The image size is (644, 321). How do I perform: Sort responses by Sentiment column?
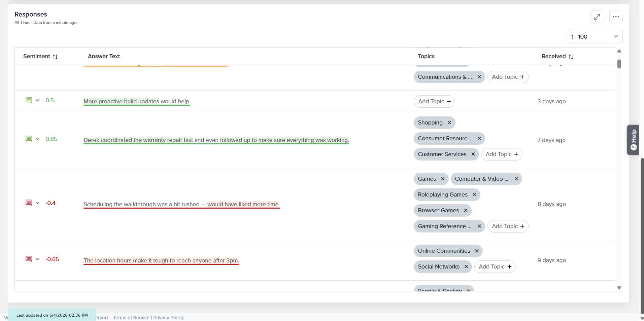coord(55,57)
